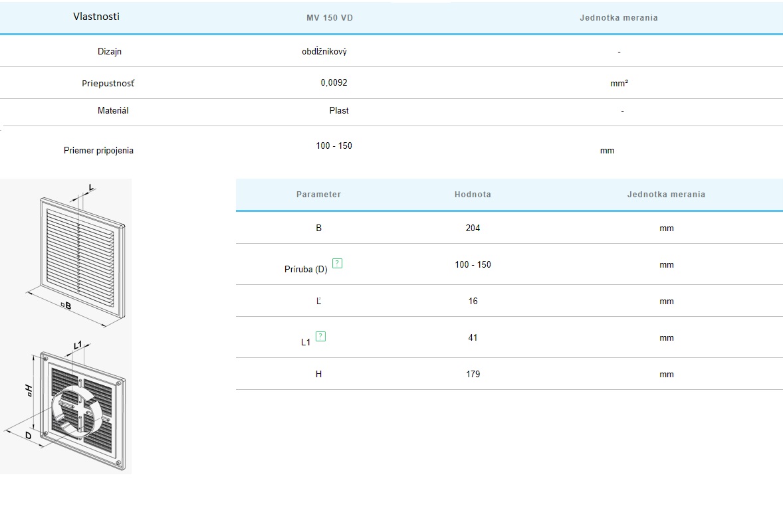Click the Plast material value
The image size is (783, 532).
pyautogui.click(x=339, y=111)
